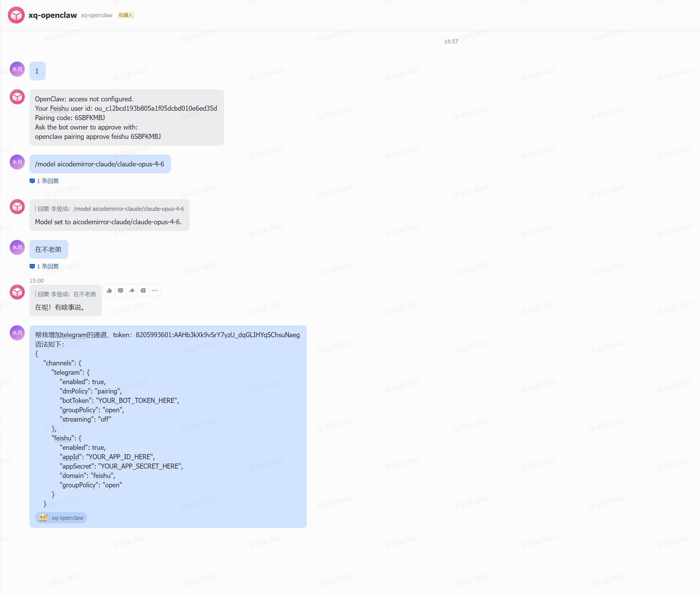Open the "1 条回复" link under the /model message
Image resolution: width=700 pixels, height=594 pixels.
(48, 181)
